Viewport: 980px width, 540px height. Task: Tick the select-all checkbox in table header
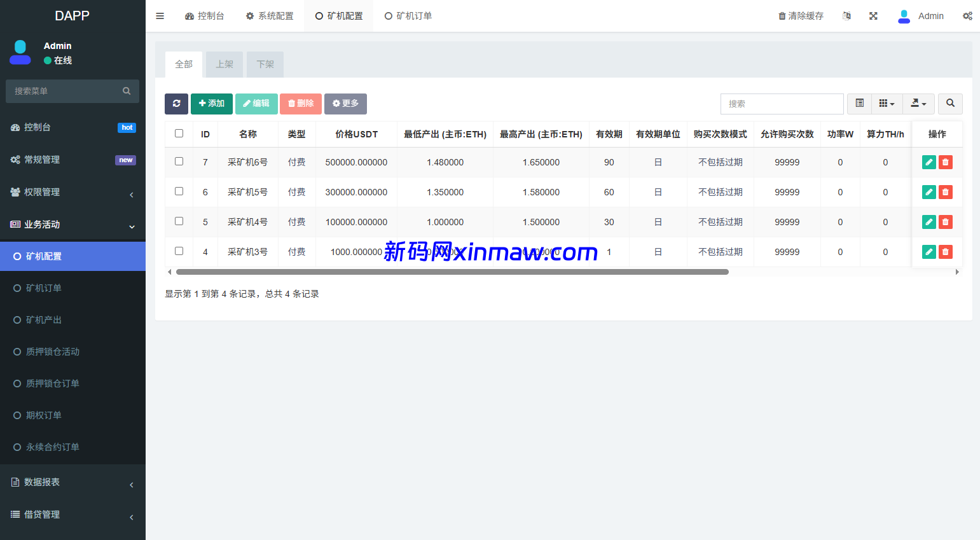pos(179,134)
